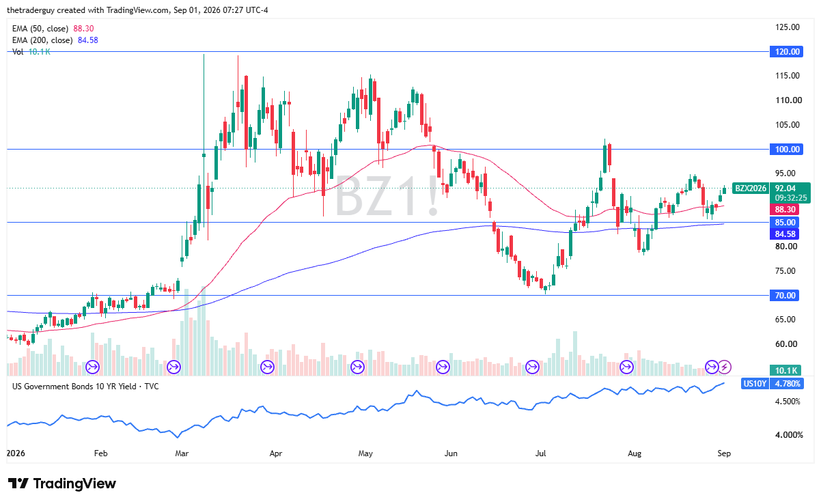Open the rollover marker nearest the Mar label

tap(173, 367)
